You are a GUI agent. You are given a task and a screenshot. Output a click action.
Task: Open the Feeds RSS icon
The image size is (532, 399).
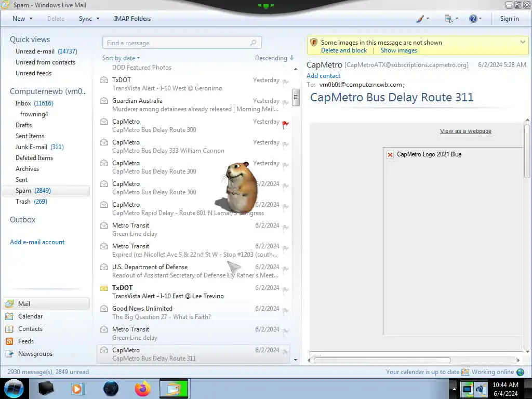(9, 341)
